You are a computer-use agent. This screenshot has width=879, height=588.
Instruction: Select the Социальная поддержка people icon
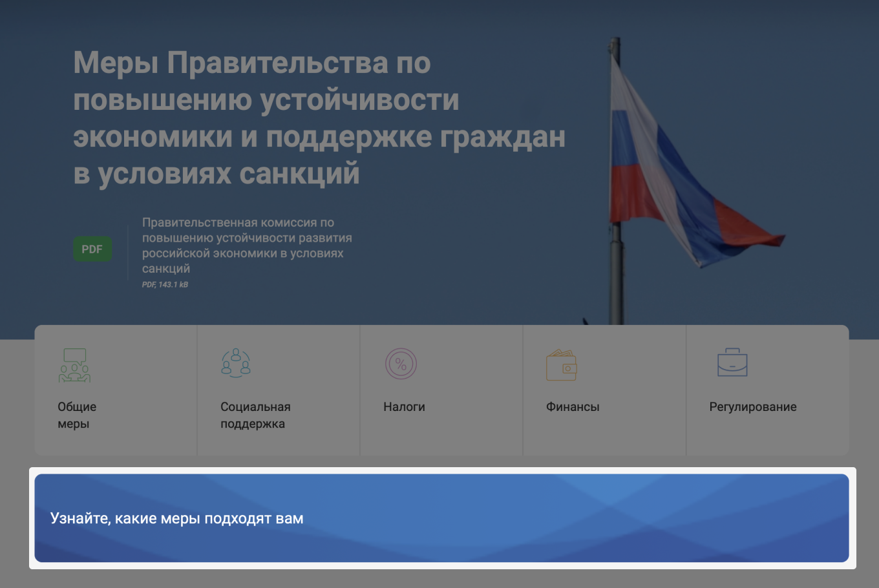tap(236, 363)
